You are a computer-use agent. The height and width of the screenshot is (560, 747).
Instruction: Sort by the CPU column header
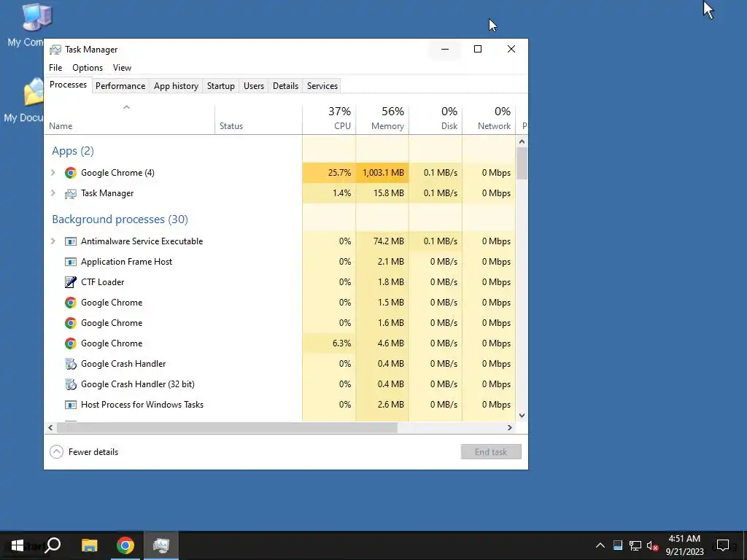pyautogui.click(x=329, y=119)
